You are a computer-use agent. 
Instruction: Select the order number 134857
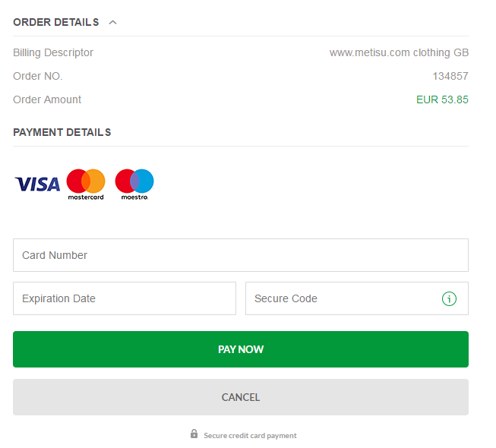click(x=450, y=76)
